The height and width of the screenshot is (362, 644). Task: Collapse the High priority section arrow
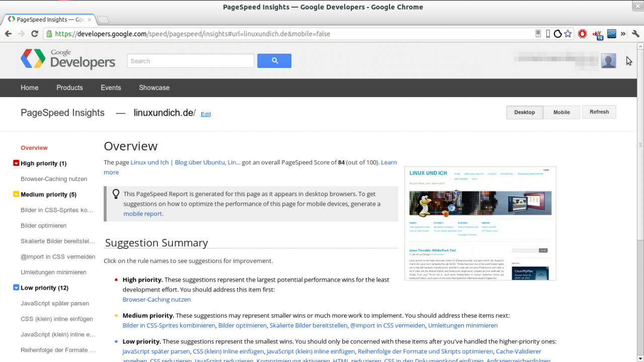[16, 163]
